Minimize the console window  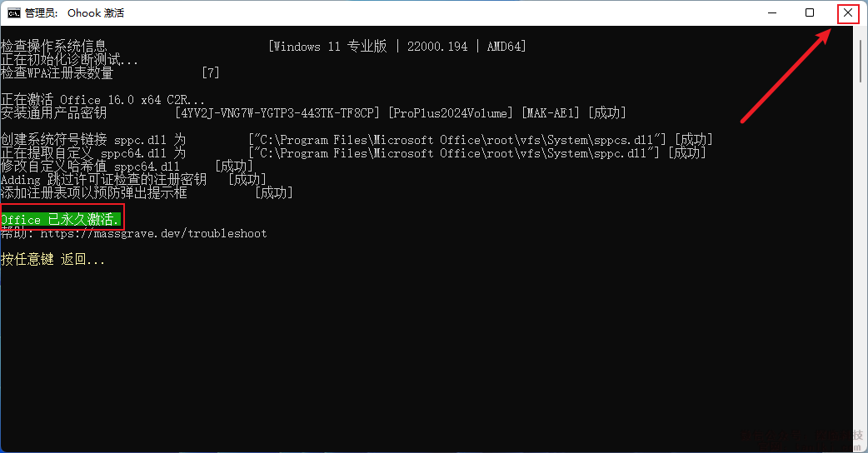click(x=771, y=13)
